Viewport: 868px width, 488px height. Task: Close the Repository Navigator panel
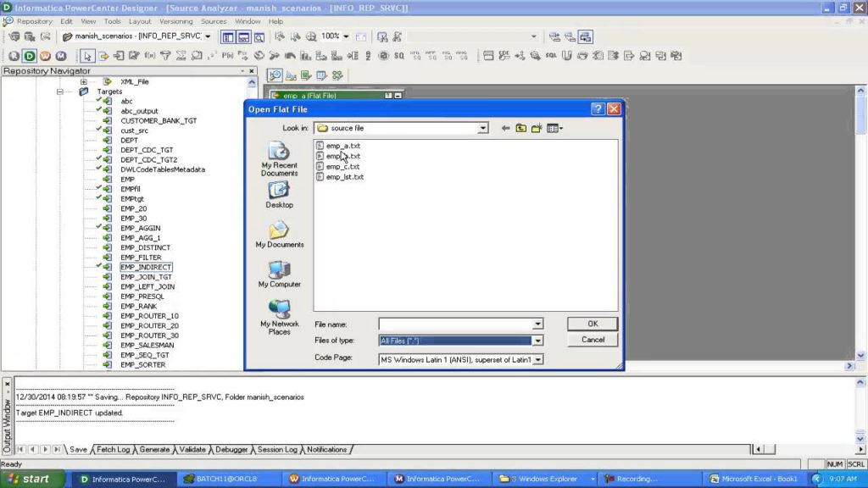point(251,71)
